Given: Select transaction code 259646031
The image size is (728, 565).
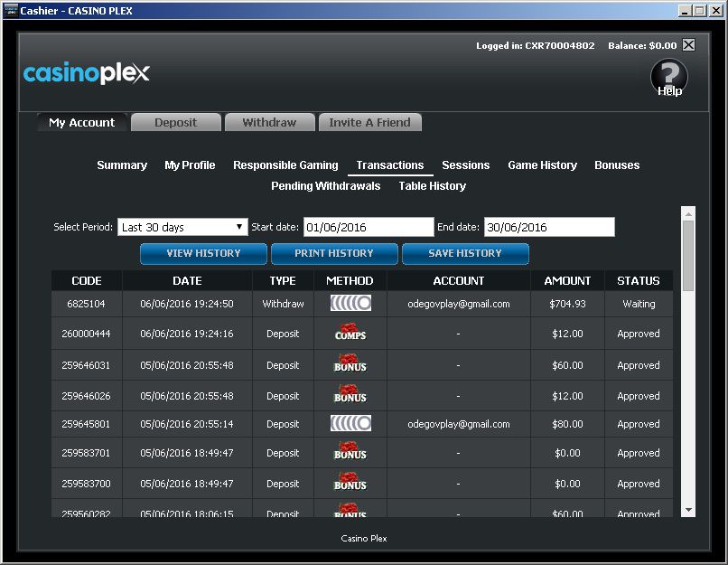Looking at the screenshot, I should [87, 365].
